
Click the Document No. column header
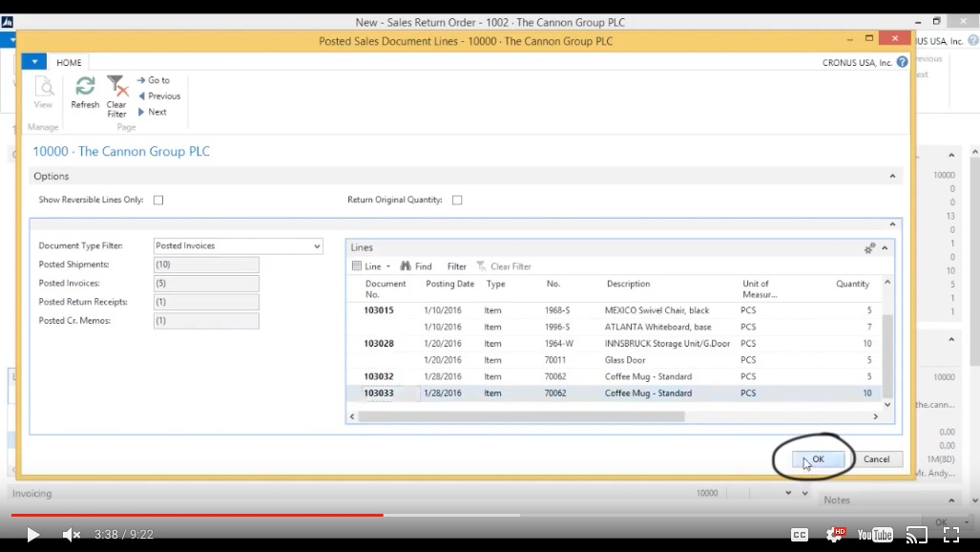tap(385, 289)
